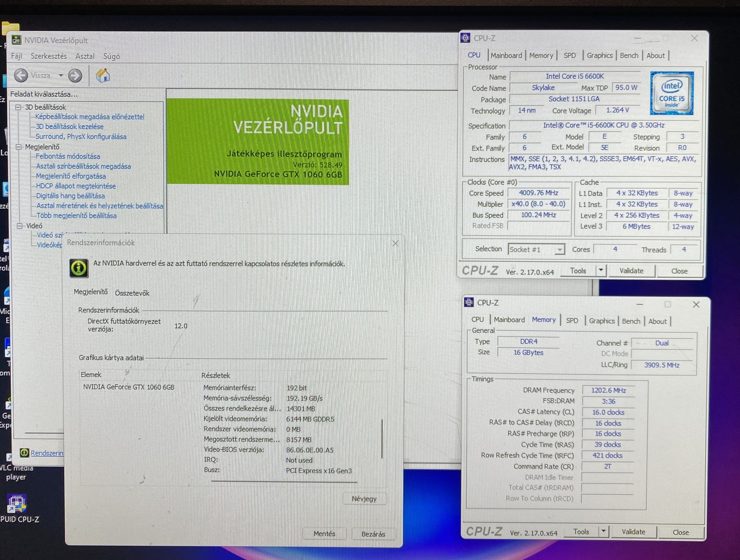Click the details list horizontal scrollbar
The height and width of the screenshot is (560, 740).
(284, 481)
